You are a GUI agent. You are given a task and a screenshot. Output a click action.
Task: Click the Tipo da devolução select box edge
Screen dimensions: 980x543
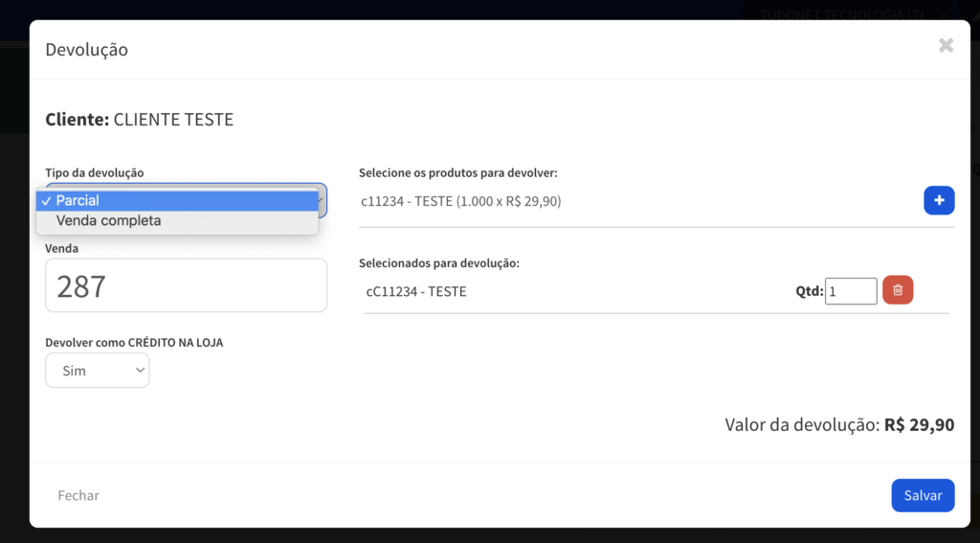click(323, 201)
